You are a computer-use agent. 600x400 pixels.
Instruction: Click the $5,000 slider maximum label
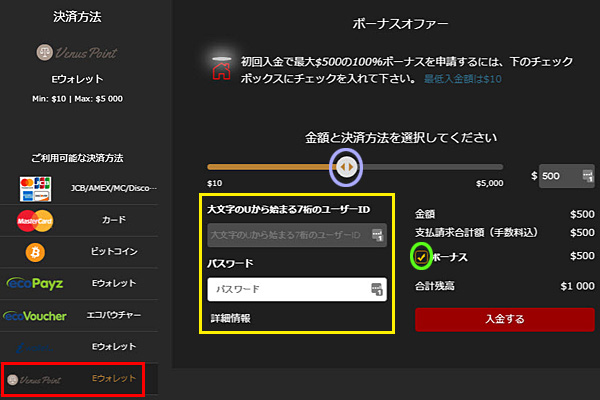point(490,183)
